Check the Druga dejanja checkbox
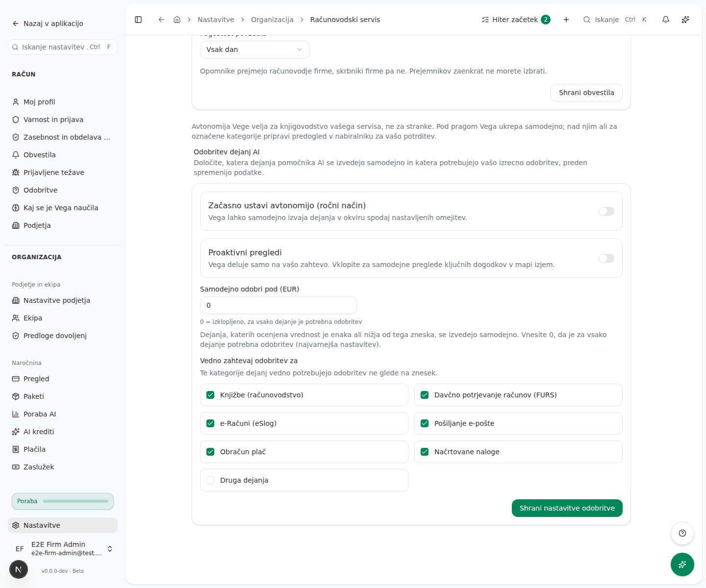This screenshot has width=706, height=588. coord(210,480)
